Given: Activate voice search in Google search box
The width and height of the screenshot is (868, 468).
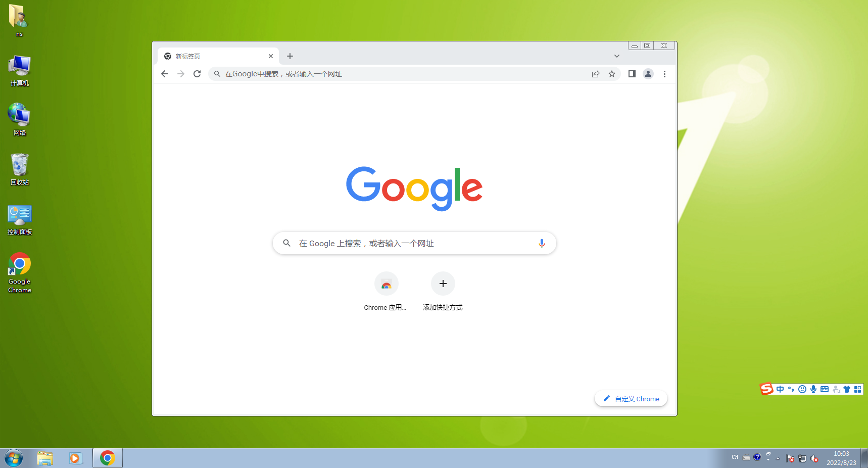Looking at the screenshot, I should 542,243.
